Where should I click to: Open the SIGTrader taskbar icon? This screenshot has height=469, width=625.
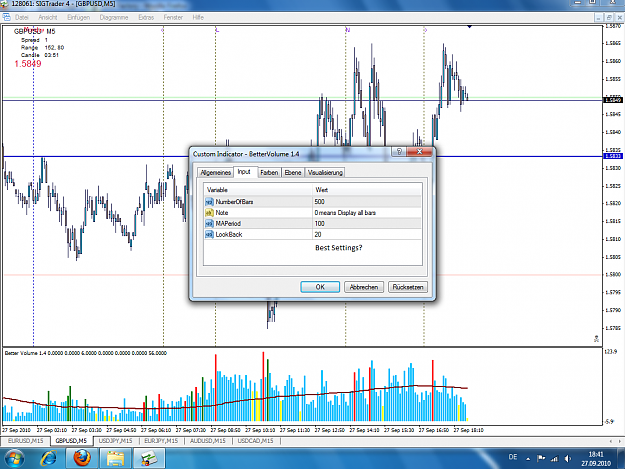click(x=149, y=458)
